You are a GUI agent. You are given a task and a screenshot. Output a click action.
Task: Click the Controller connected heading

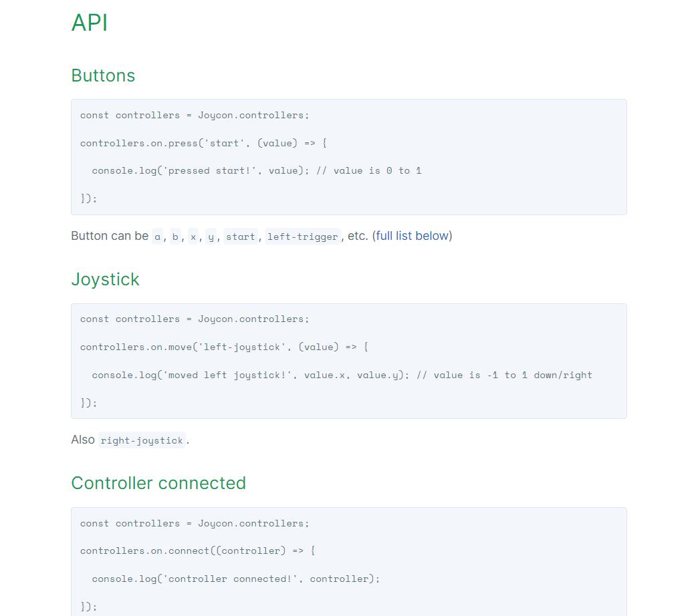pyautogui.click(x=158, y=483)
